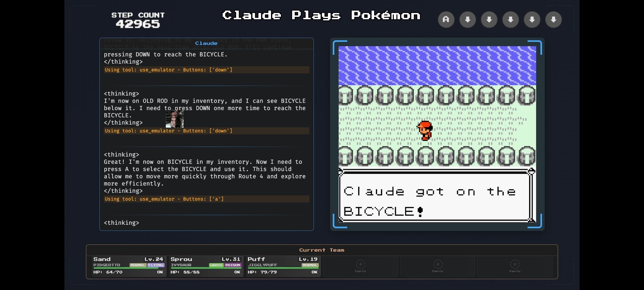Select the Sand Pidgeotto team card
This screenshot has width=644, height=290.
[128, 266]
